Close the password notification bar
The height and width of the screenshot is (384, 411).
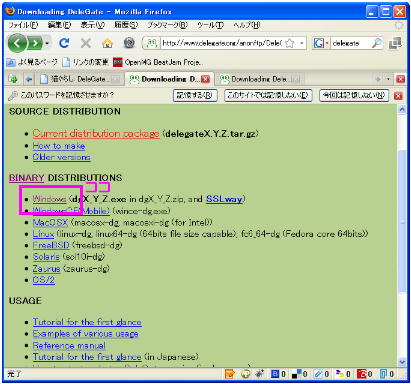(x=398, y=96)
